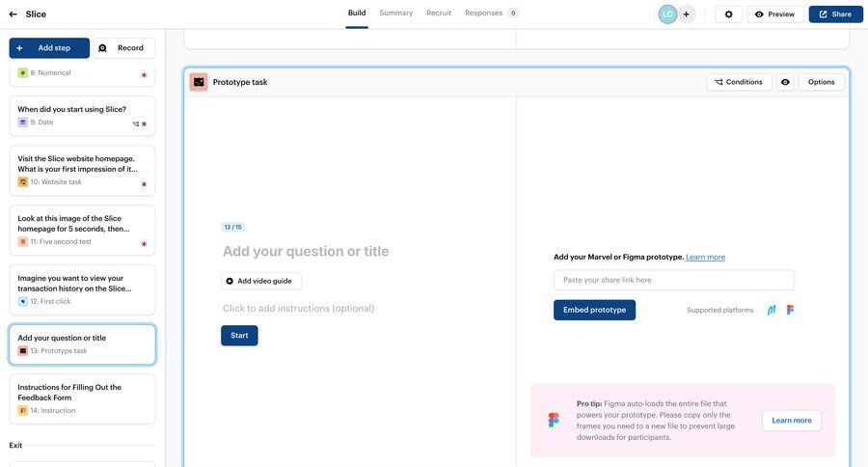Click the Figma supported platform icon
The image size is (868, 467).
tap(791, 311)
